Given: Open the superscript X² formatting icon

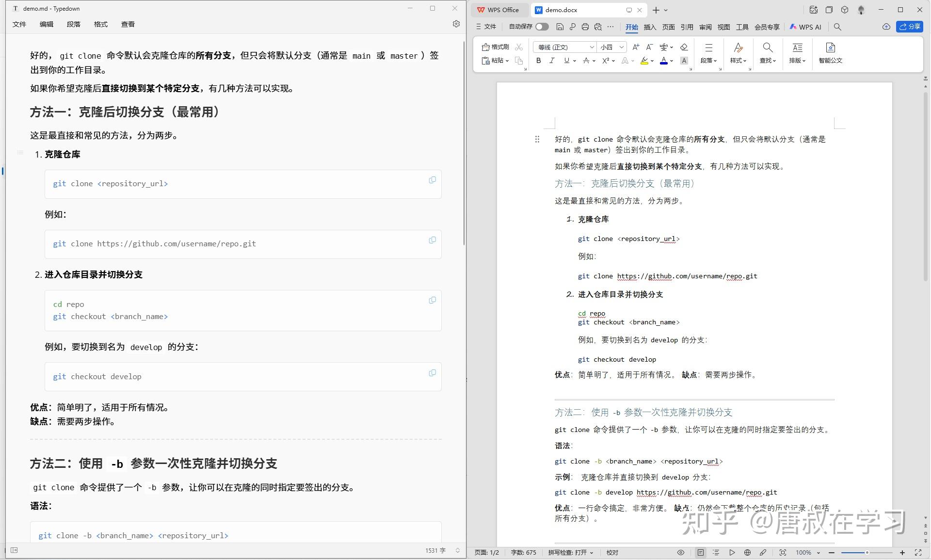Looking at the screenshot, I should (605, 61).
